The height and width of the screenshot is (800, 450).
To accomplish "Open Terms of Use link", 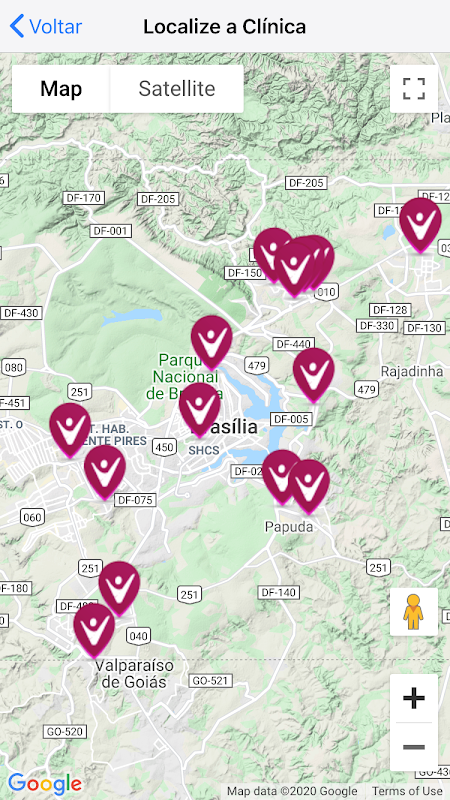I will 407,791.
